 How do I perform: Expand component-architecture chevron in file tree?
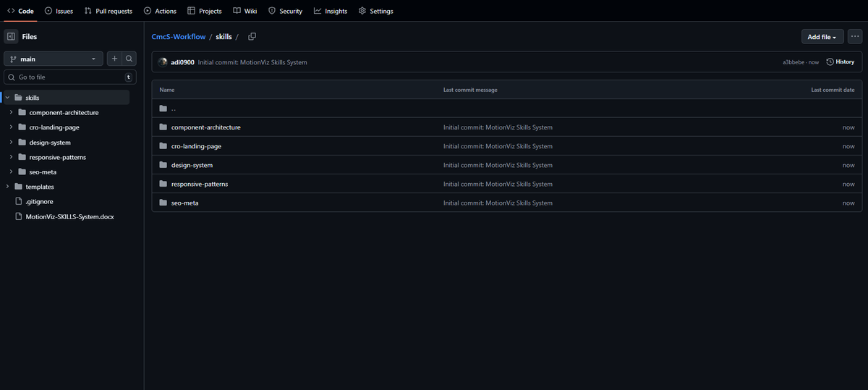click(11, 112)
